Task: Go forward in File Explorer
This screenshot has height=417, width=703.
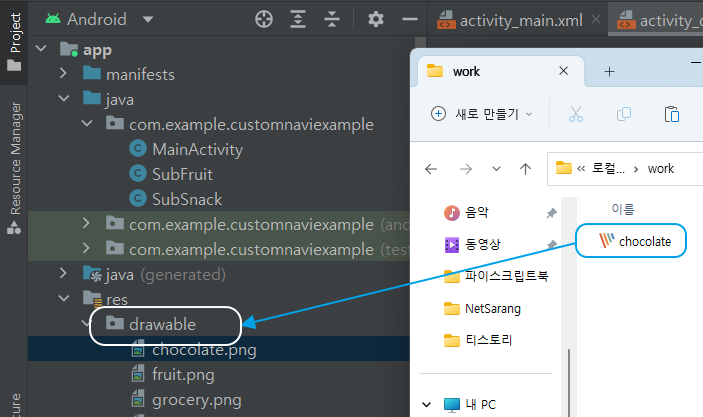Action: 466,169
